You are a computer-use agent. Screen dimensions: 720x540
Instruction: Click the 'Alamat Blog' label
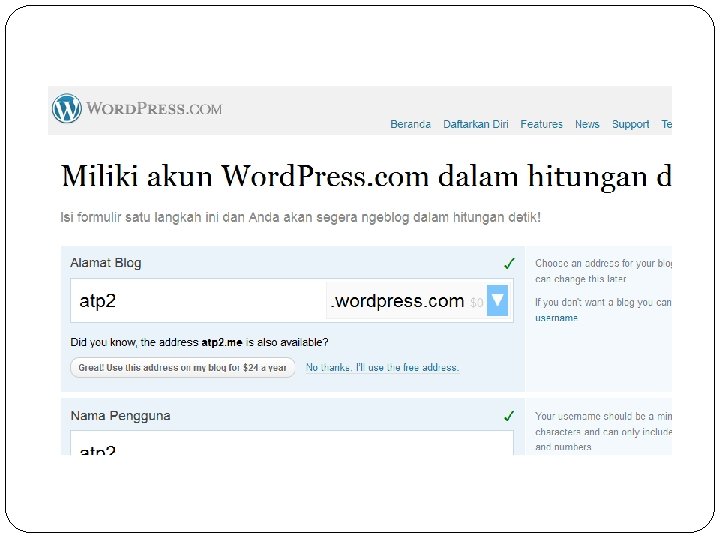[x=106, y=263]
